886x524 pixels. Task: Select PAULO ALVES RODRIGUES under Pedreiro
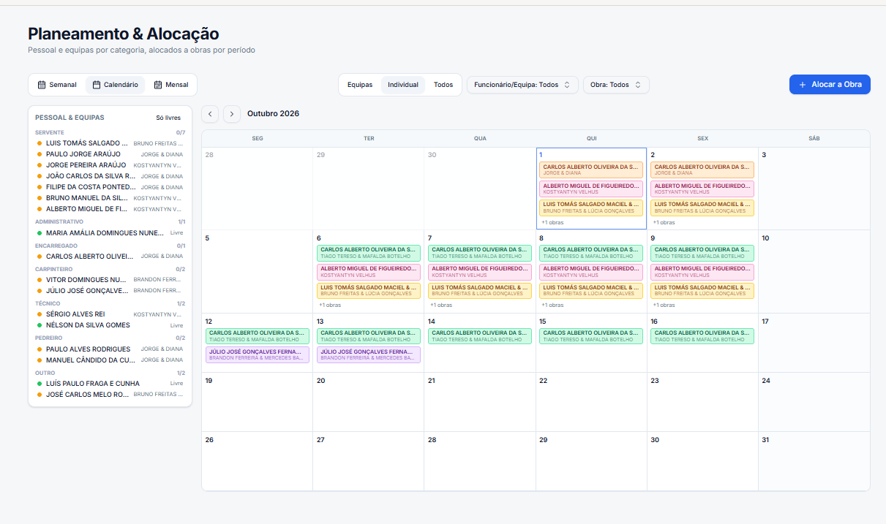coord(110,349)
